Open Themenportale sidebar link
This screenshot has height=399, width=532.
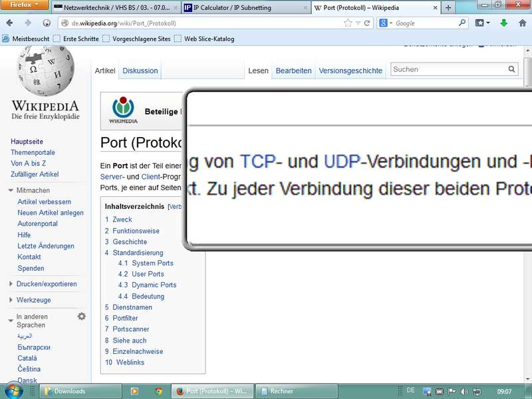coord(33,152)
